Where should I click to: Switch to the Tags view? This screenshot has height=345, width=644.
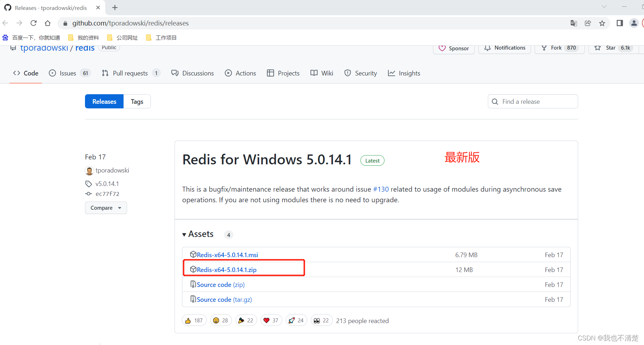[x=137, y=101]
